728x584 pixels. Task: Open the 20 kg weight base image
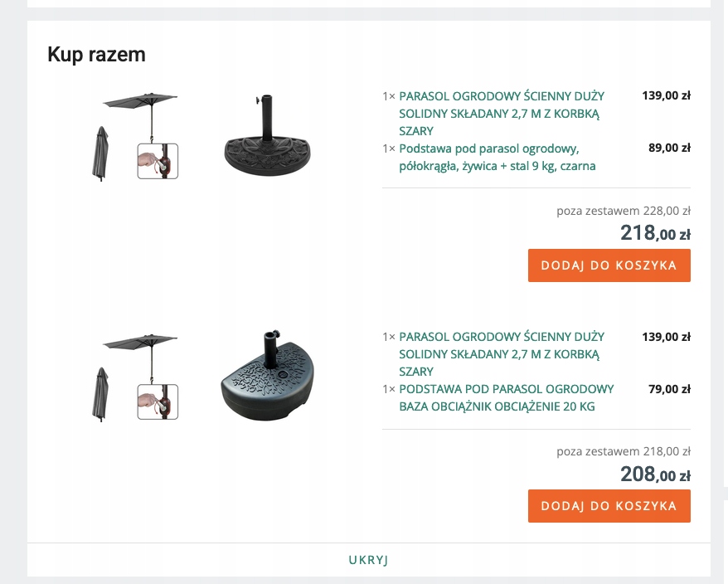point(267,376)
